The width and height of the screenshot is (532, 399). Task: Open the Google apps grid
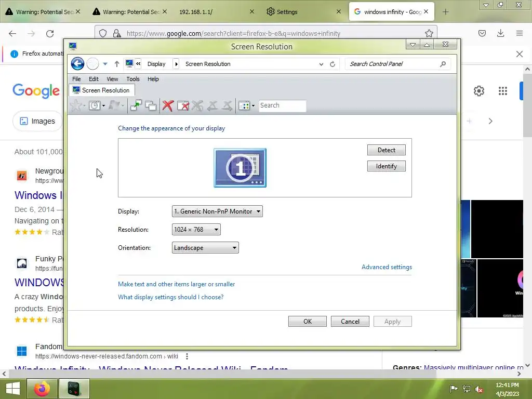click(503, 91)
